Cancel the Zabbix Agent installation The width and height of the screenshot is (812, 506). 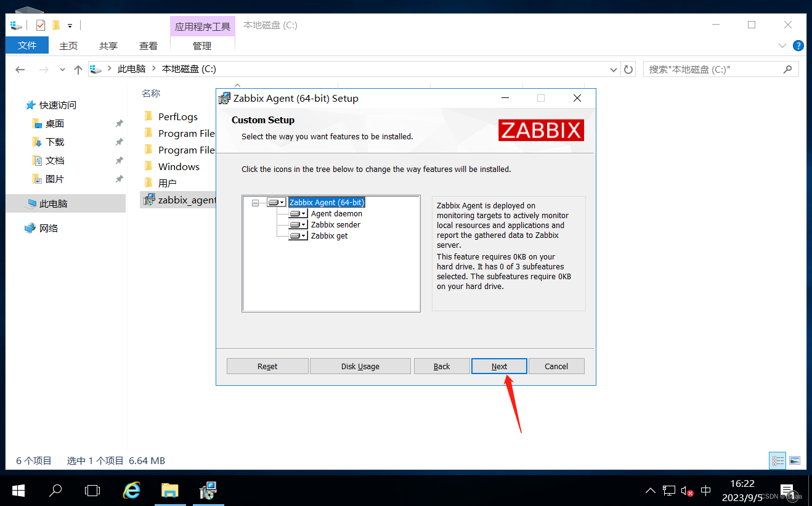click(x=556, y=366)
